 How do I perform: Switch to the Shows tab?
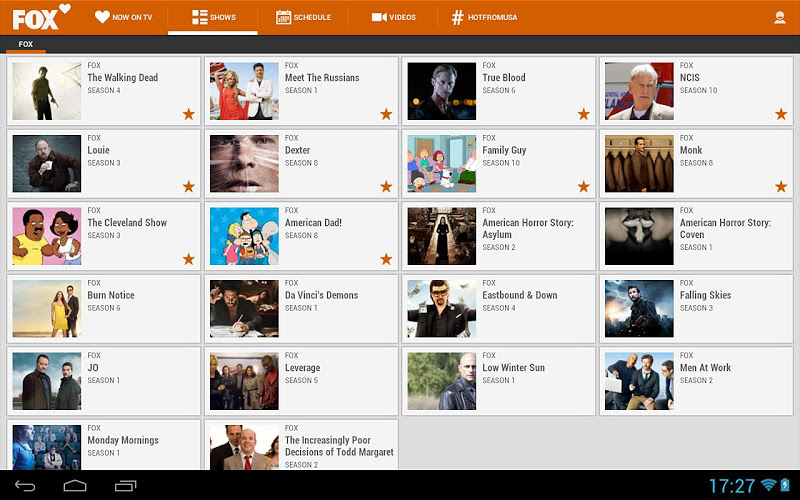click(x=213, y=17)
